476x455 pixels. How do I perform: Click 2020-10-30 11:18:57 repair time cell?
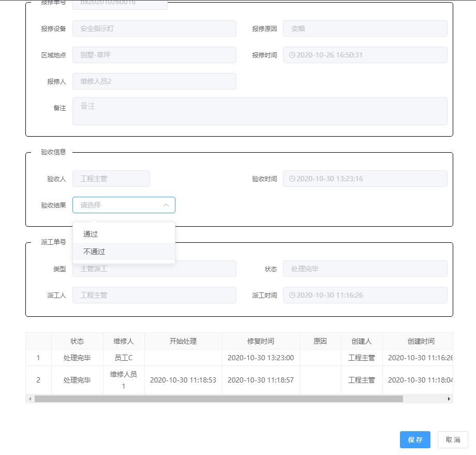[261, 380]
